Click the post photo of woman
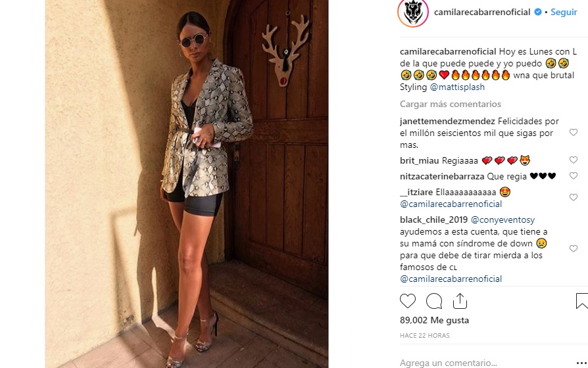588x368 pixels. point(187,184)
